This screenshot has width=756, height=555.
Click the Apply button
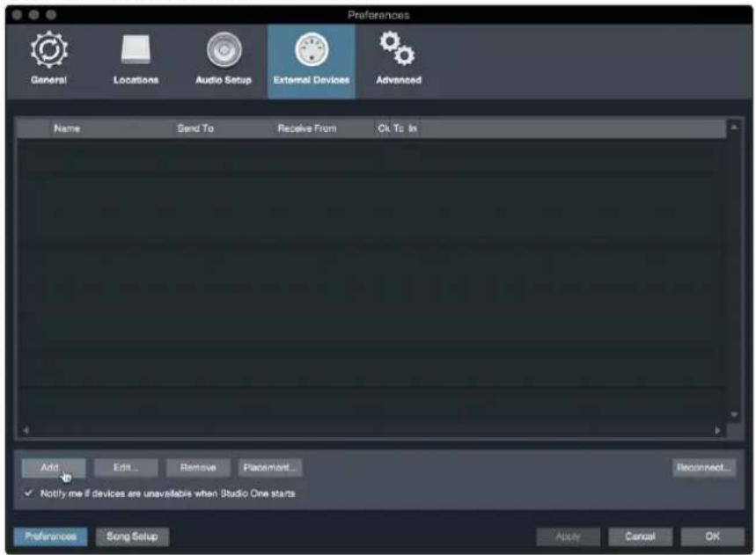point(568,537)
